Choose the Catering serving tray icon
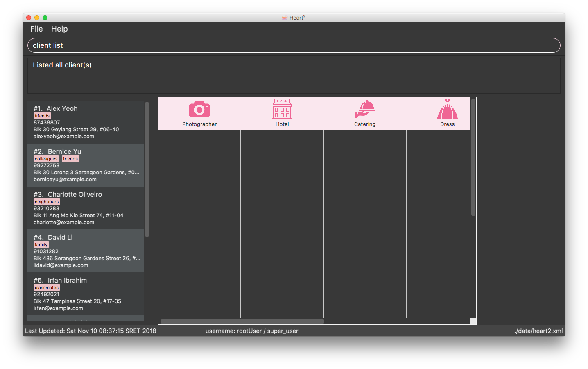Viewport: 588px width, 369px height. (x=365, y=109)
